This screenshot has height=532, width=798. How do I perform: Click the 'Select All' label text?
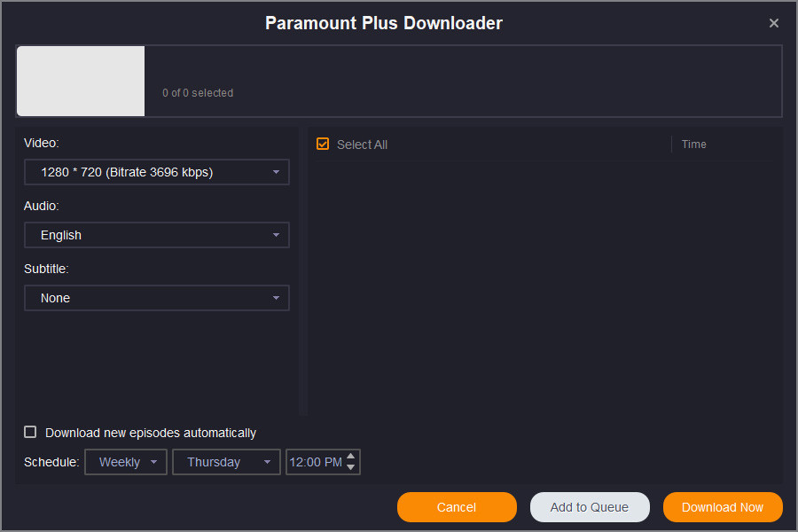pos(362,145)
